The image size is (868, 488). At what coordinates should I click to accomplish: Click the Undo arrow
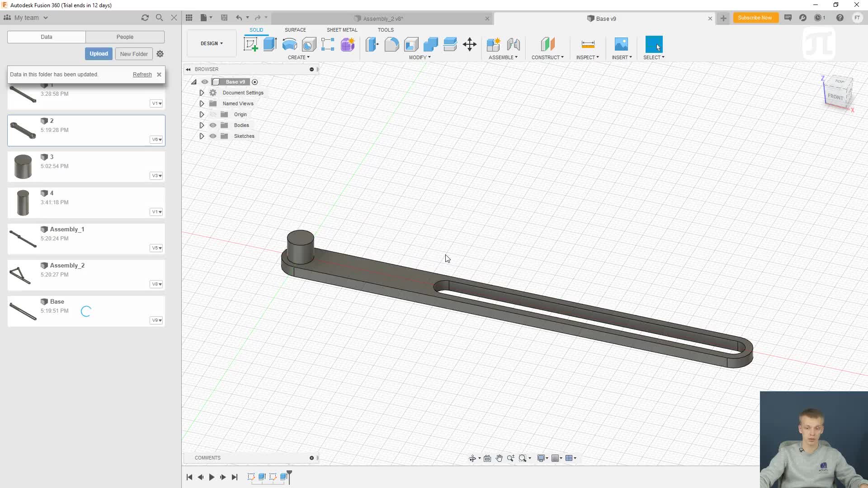(239, 18)
